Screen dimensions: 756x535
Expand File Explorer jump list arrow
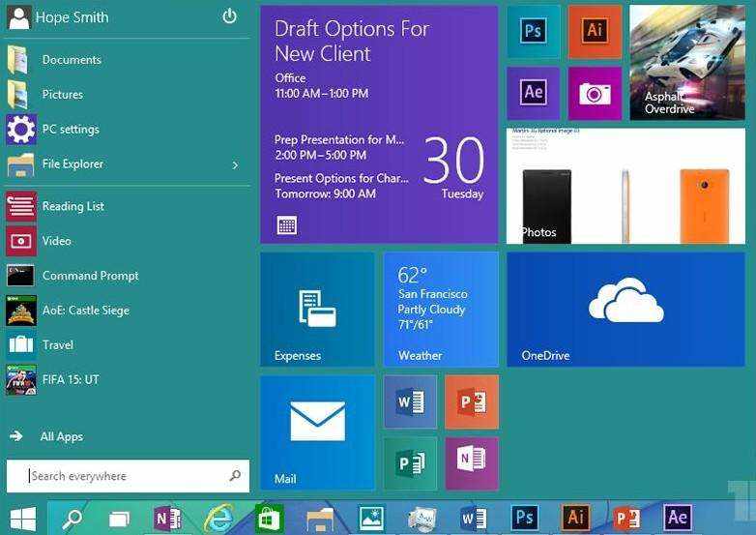pyautogui.click(x=235, y=165)
